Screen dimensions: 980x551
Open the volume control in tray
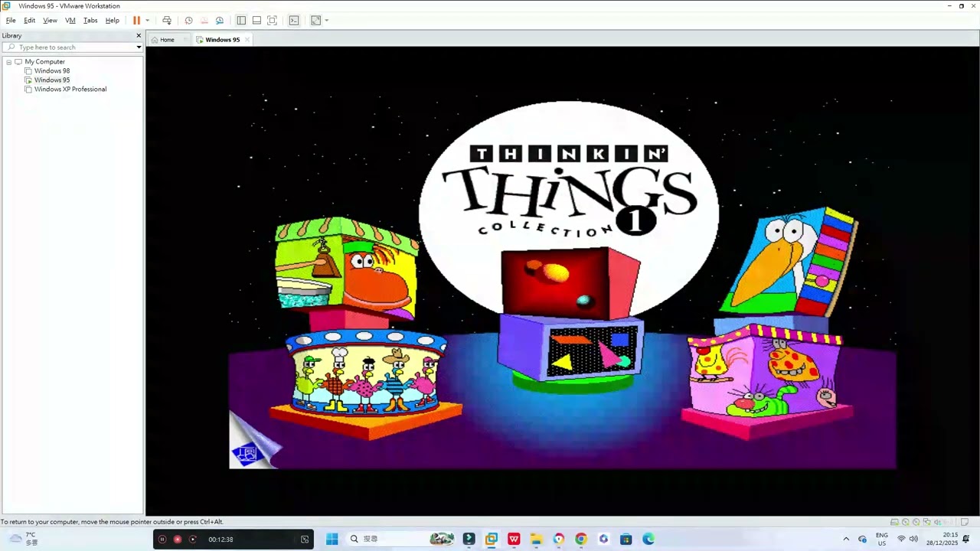click(x=913, y=539)
